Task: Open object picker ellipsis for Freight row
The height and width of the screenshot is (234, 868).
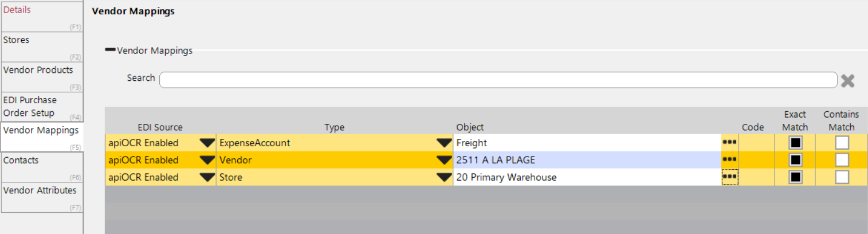Action: point(729,142)
